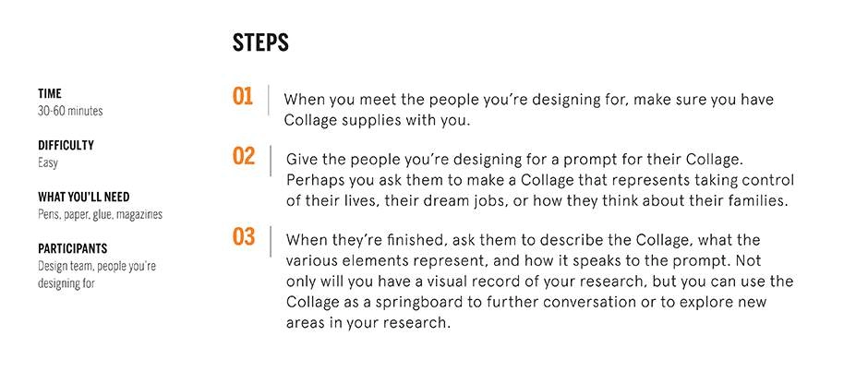Click the last line 'areas in your research'
This screenshot has height=372, width=868.
pyautogui.click(x=368, y=322)
